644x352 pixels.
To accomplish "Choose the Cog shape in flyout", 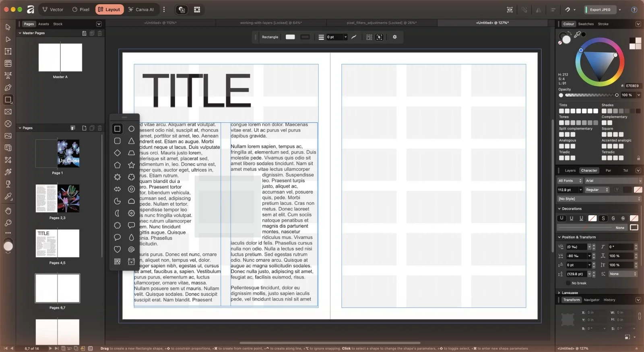I will coord(131,213).
